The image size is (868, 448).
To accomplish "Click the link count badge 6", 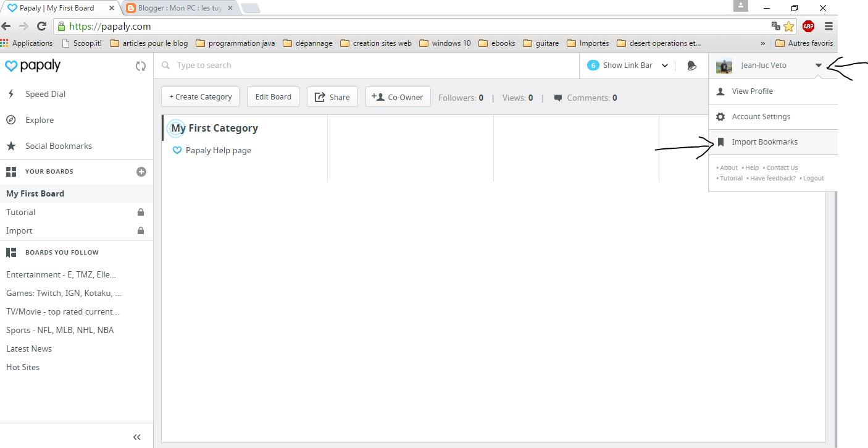I will pos(593,65).
